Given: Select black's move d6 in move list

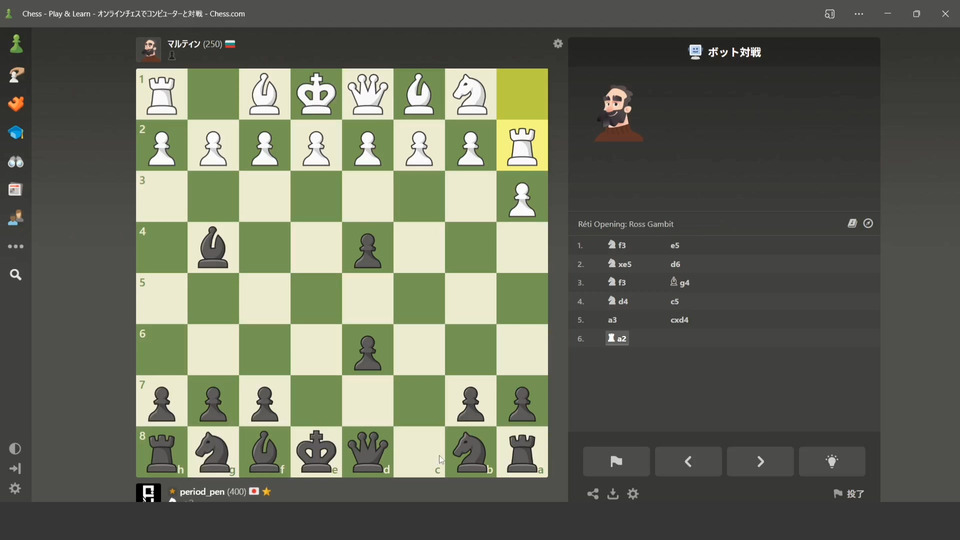Looking at the screenshot, I should tap(675, 264).
